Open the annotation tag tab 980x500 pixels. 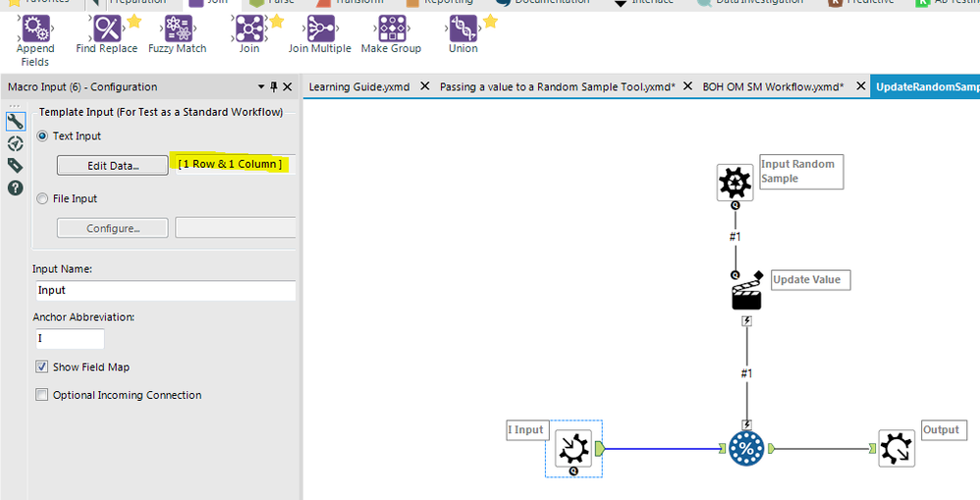[x=15, y=165]
